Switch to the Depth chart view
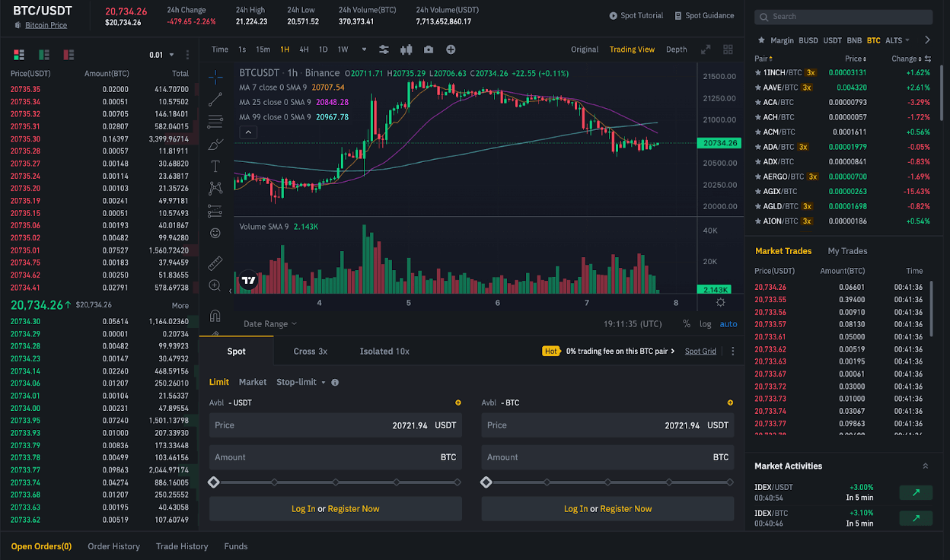The height and width of the screenshot is (560, 950). click(x=676, y=49)
